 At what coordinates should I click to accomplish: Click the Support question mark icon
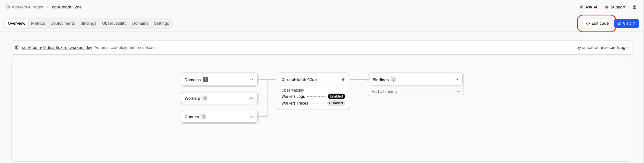tap(607, 7)
